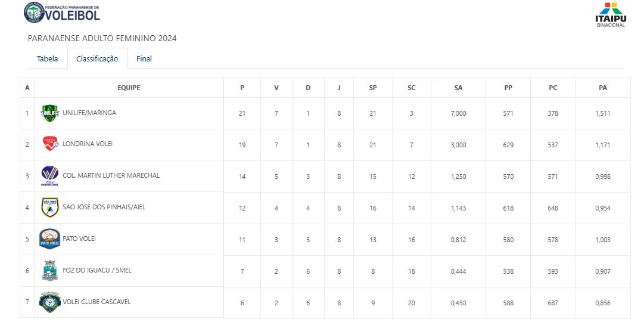Click the Foz do Iguacu / SMEL crest
644x325 pixels.
point(49,271)
